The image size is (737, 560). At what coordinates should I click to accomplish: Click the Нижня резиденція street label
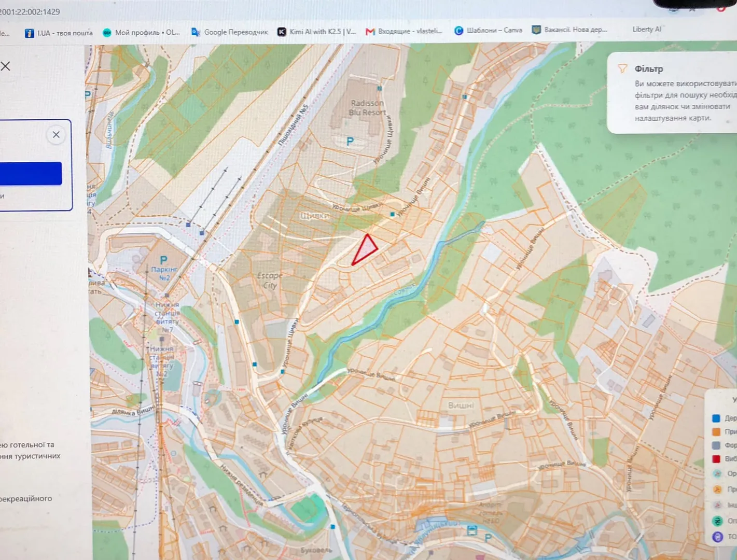(x=241, y=485)
